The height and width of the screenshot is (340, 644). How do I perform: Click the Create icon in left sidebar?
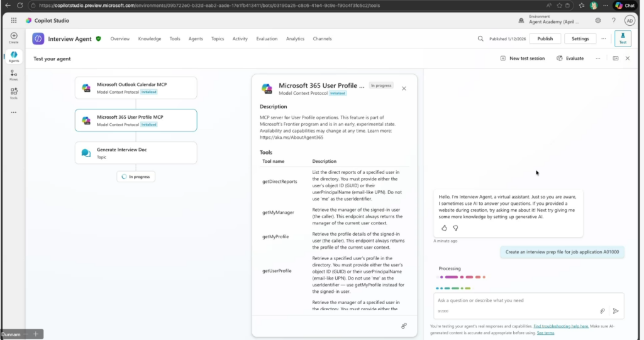[x=14, y=36]
